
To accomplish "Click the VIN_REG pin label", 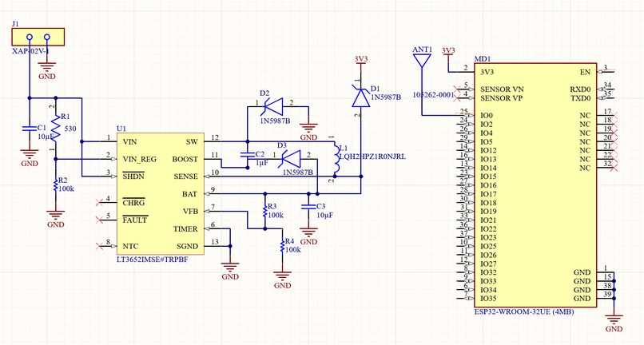I will (140, 160).
